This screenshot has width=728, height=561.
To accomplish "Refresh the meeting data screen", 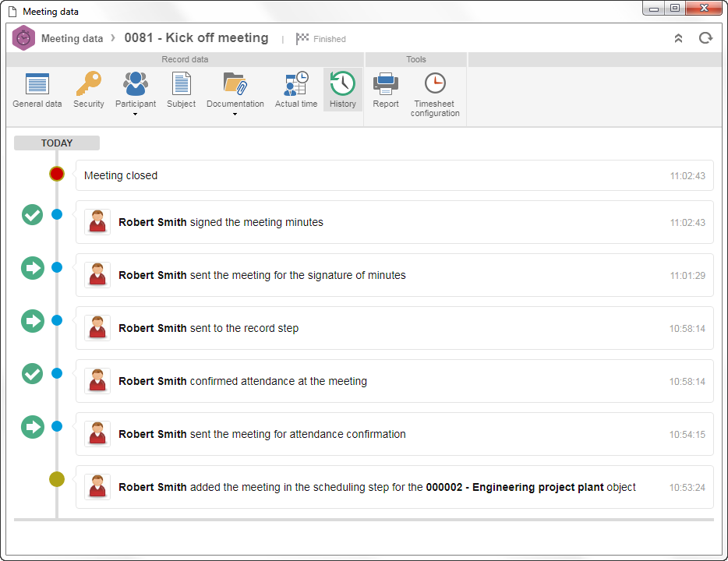I will click(705, 38).
